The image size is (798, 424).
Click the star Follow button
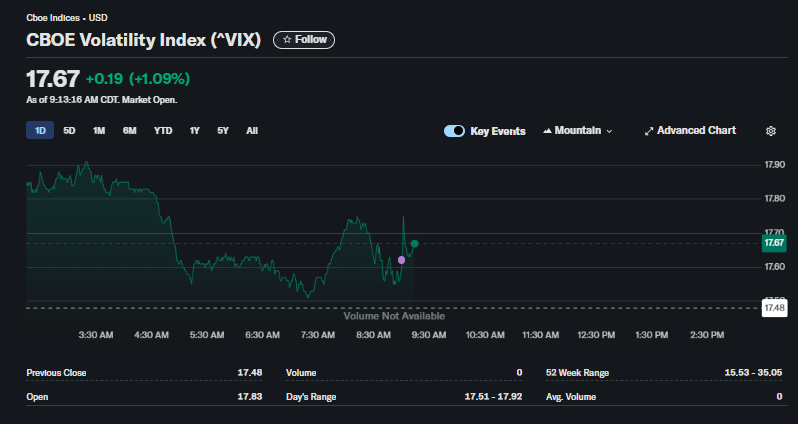[304, 40]
